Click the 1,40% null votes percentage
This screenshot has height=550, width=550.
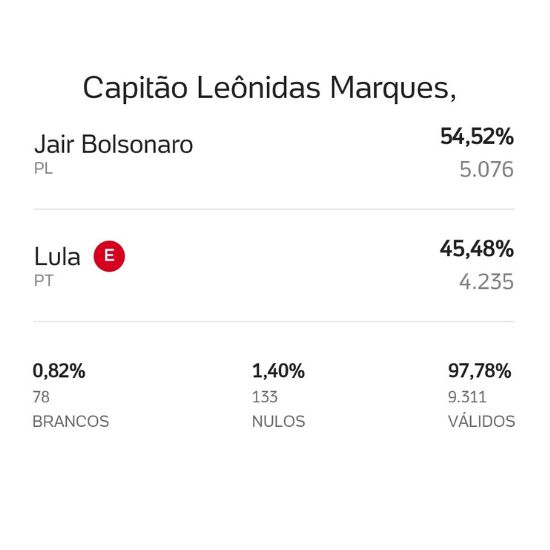279,371
